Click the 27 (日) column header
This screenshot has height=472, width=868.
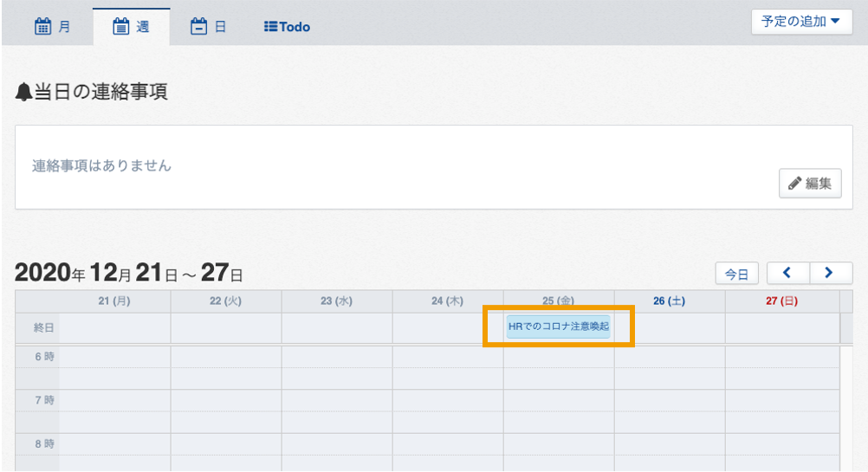coord(781,301)
